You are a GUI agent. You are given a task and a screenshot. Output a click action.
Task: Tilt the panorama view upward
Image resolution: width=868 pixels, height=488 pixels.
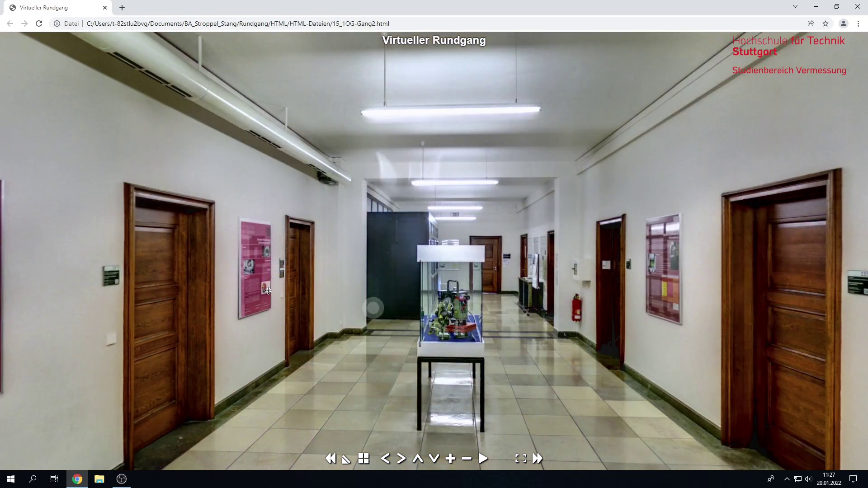click(417, 458)
